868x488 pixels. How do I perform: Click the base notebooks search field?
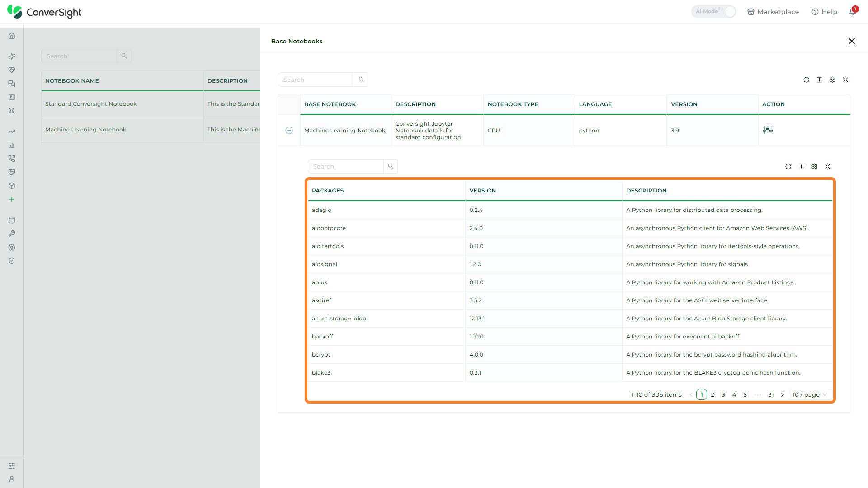tap(316, 80)
